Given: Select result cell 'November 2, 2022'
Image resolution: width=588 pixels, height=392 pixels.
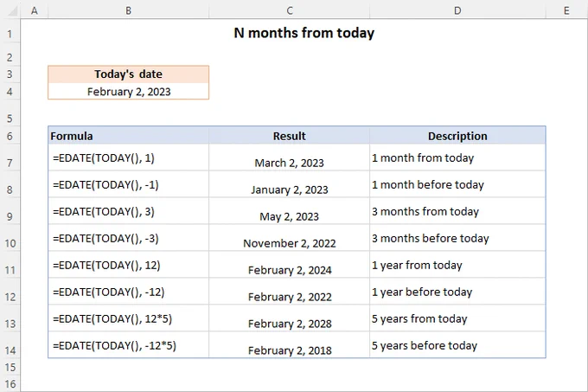Looking at the screenshot, I should click(x=289, y=239).
